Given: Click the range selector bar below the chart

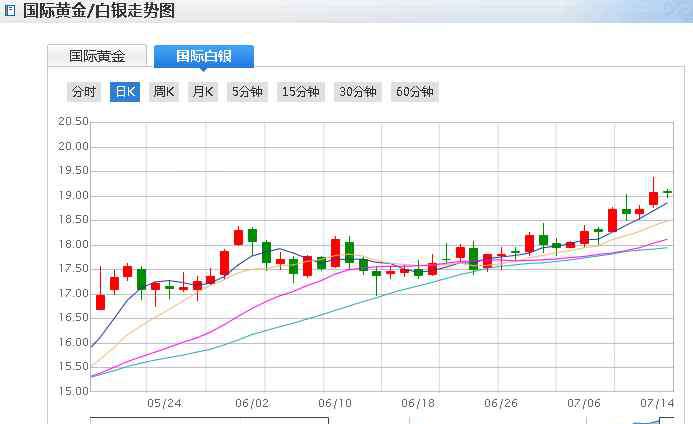Looking at the screenshot, I should 382,420.
